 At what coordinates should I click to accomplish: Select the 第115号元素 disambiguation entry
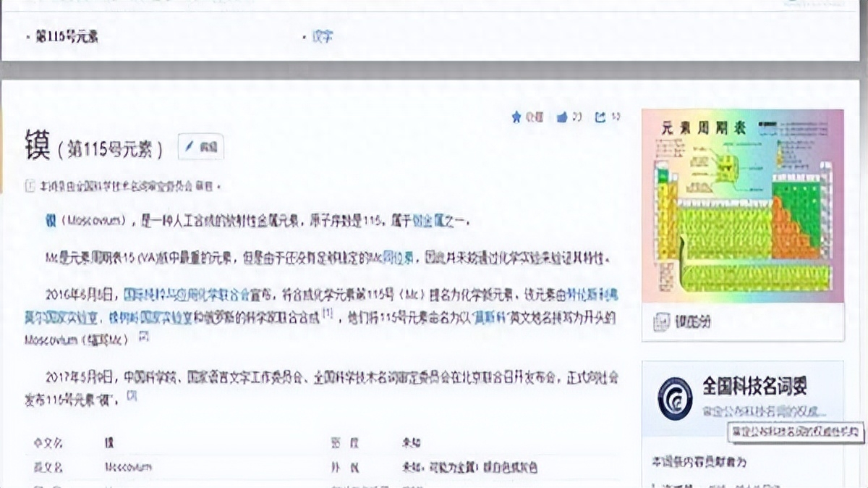(67, 37)
